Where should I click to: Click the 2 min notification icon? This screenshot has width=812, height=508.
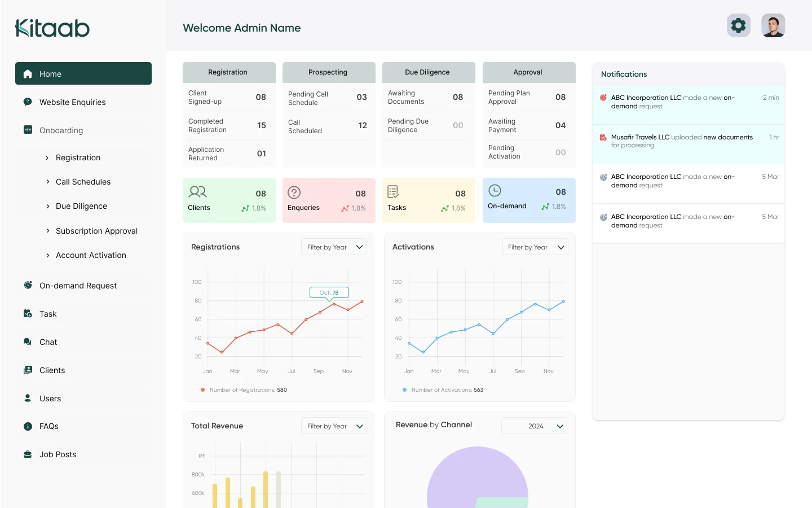(x=603, y=98)
